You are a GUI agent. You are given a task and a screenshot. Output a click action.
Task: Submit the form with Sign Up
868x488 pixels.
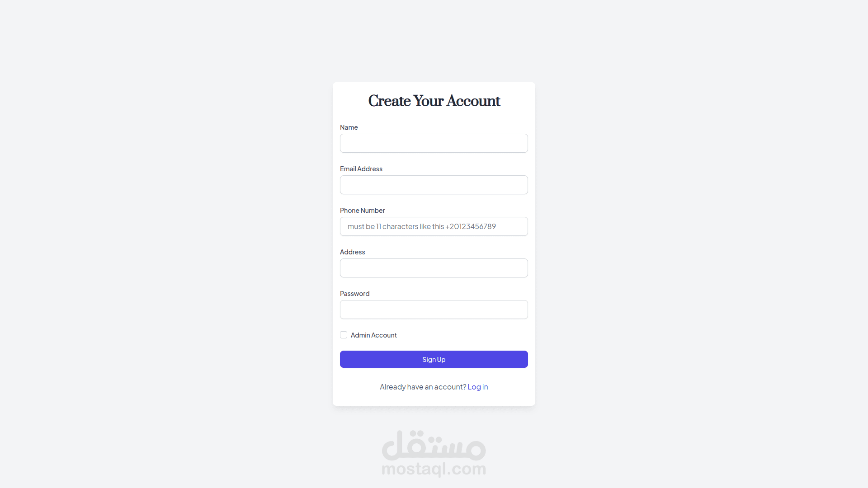434,359
